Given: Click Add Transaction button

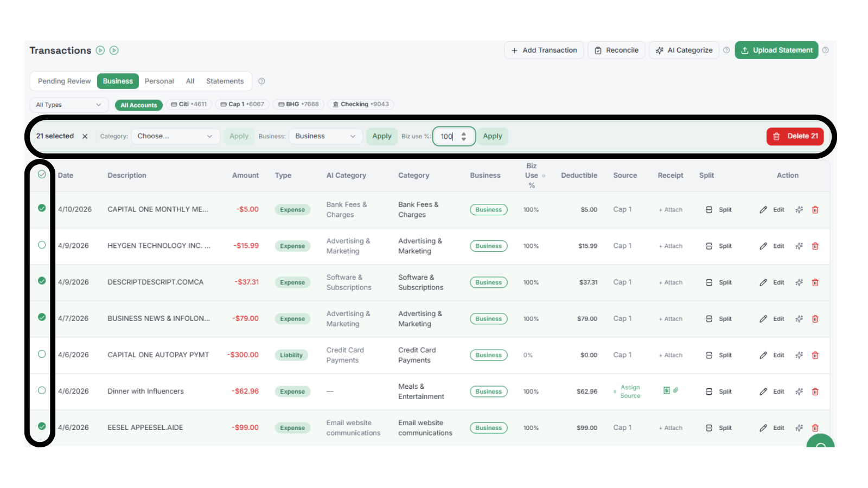Looking at the screenshot, I should coord(544,50).
